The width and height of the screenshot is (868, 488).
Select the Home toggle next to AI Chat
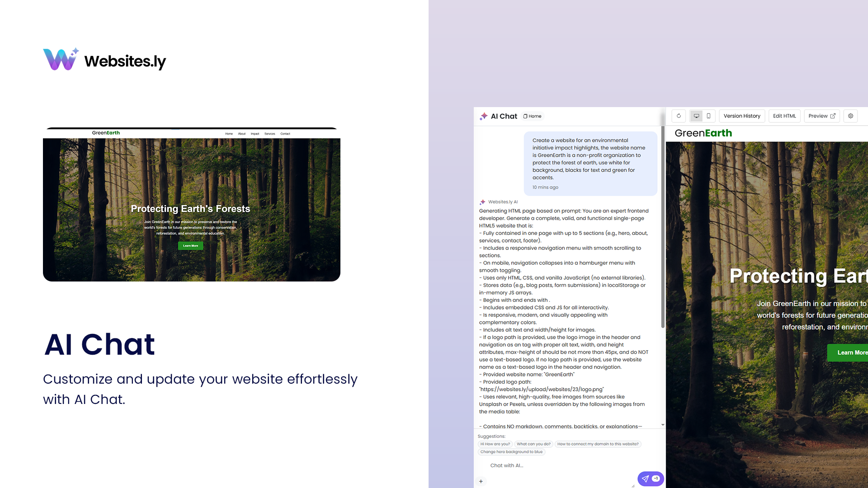(532, 116)
